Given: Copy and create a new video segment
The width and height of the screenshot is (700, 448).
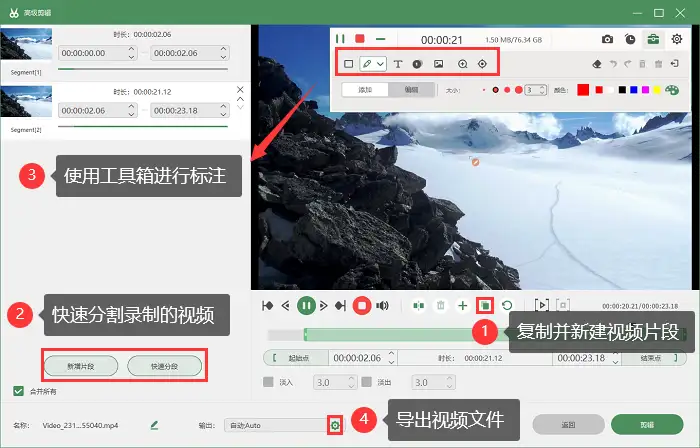Looking at the screenshot, I should (485, 306).
